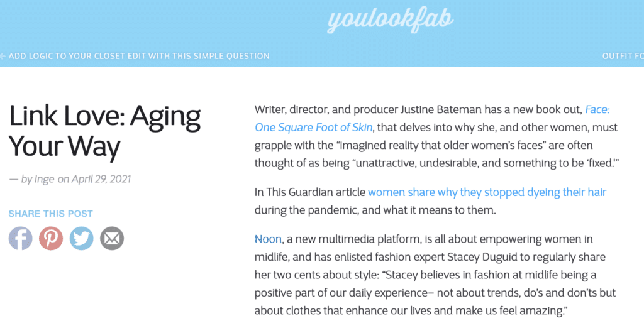644x333 pixels.
Task: Click 'One Square Foot of Skin' second line
Action: pyautogui.click(x=313, y=128)
